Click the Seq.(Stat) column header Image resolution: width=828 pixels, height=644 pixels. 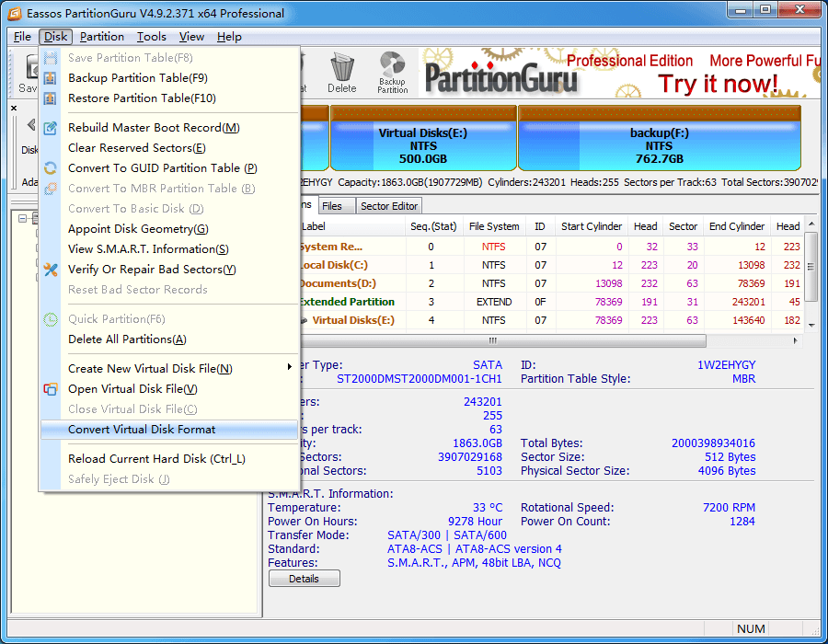coord(433,226)
